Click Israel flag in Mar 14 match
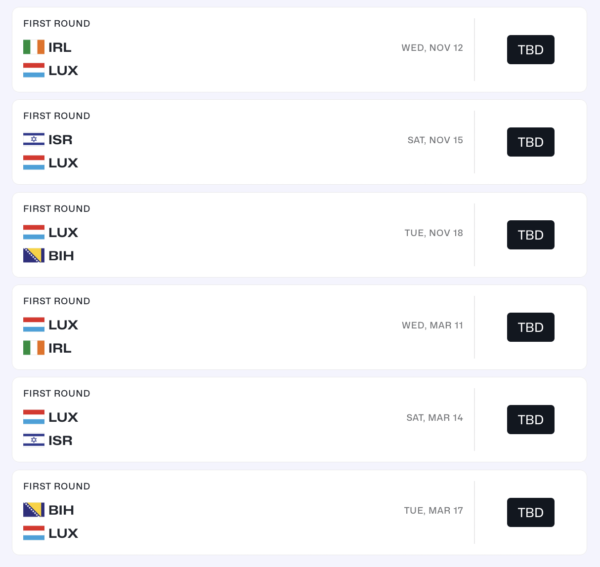 click(34, 440)
